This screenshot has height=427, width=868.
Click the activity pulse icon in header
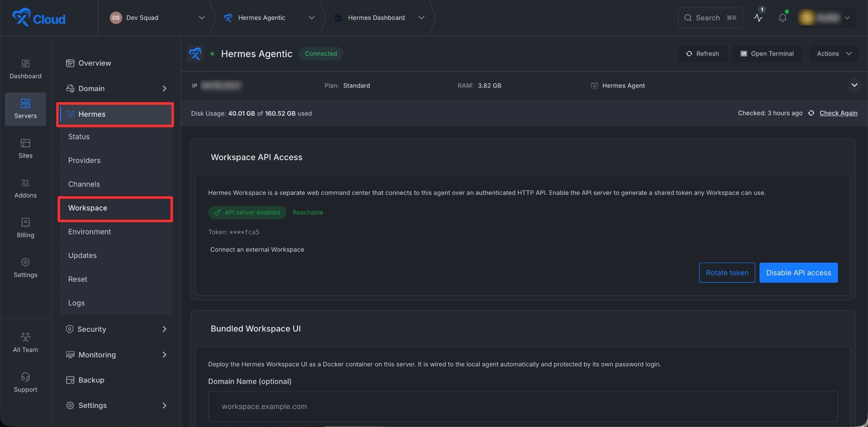758,18
